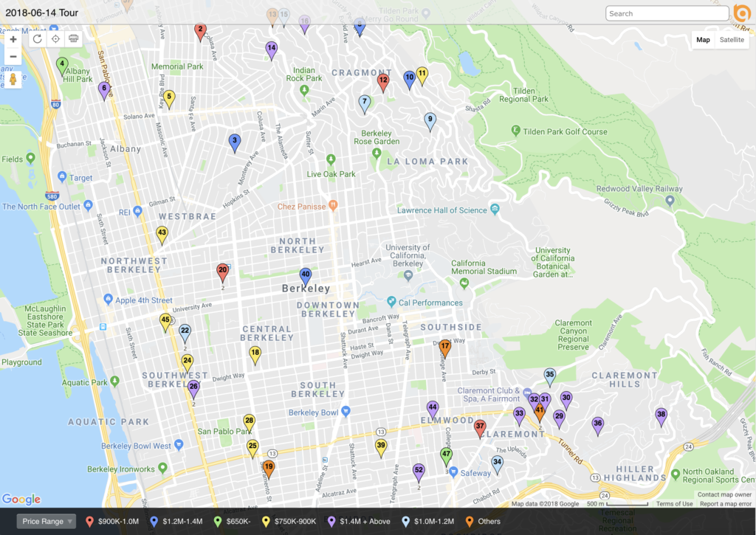756x535 pixels.
Task: Click Chez Panisse restaurant marker
Action: pos(333,205)
